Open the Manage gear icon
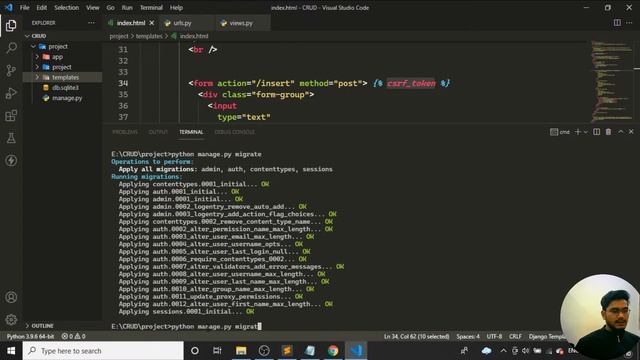 (11, 320)
